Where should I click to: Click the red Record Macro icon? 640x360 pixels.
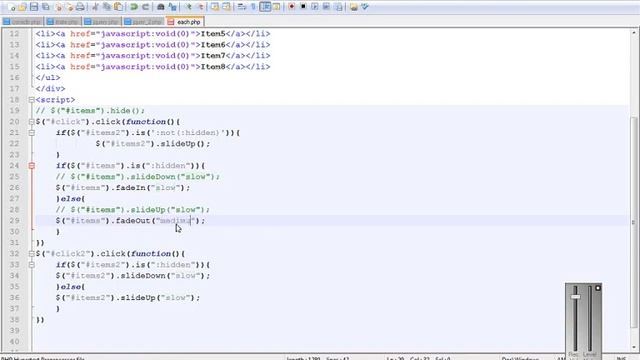tap(291, 7)
